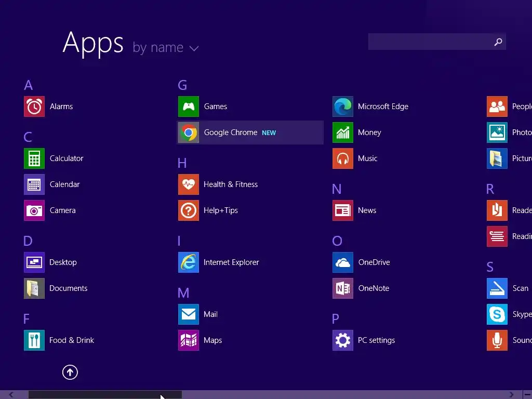This screenshot has width=532, height=399.
Task: Click the 'Internet Explorer' label text
Action: point(231,262)
